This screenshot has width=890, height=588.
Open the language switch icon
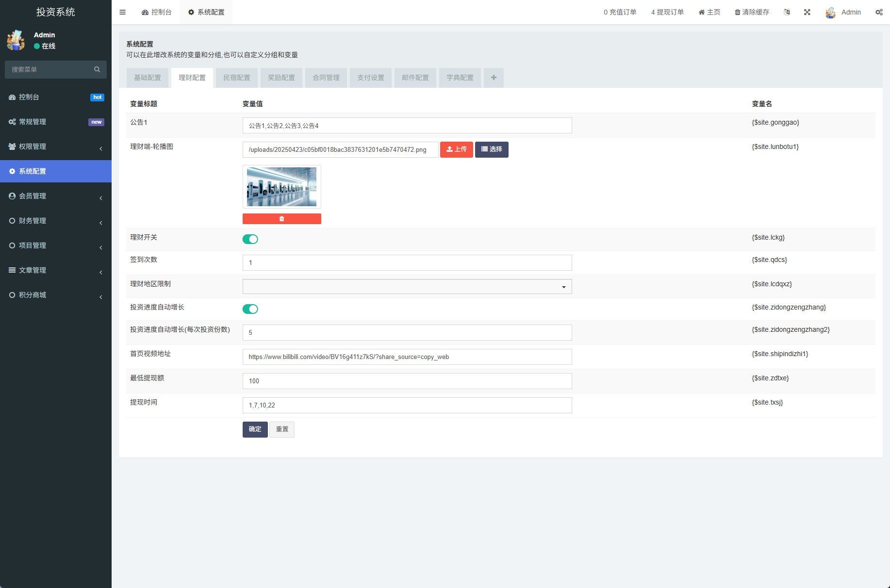pos(787,12)
